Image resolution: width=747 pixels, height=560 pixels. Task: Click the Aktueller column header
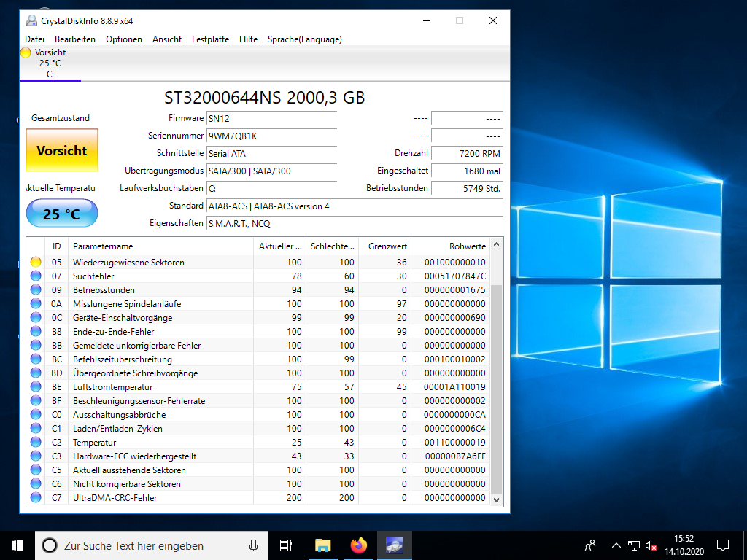pos(279,246)
